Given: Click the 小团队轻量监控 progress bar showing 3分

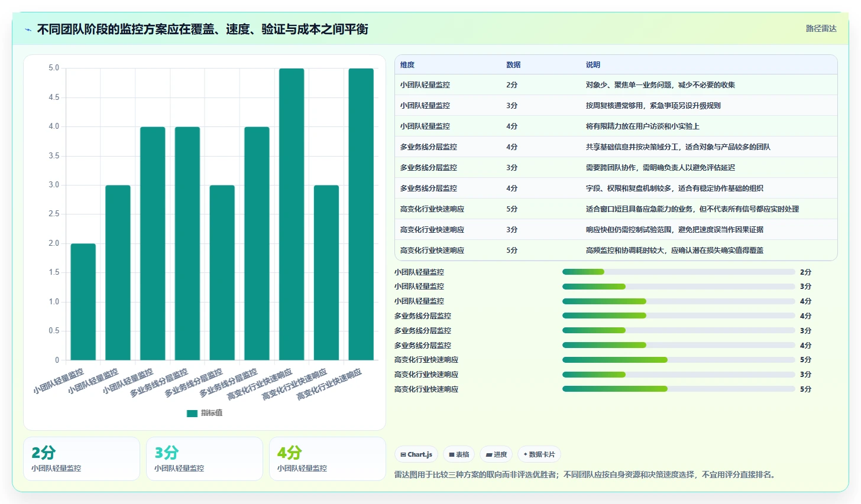Looking at the screenshot, I should click(678, 287).
